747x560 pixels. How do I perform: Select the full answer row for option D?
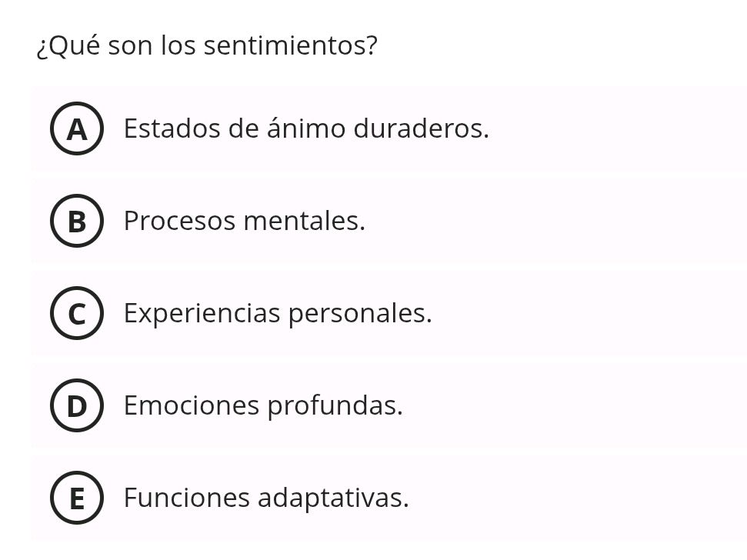373,406
